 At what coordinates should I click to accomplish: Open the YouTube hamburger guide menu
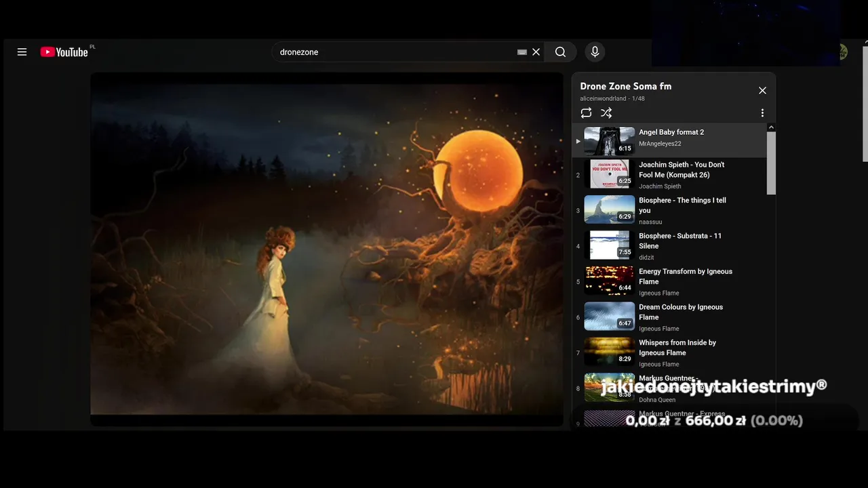point(22,52)
